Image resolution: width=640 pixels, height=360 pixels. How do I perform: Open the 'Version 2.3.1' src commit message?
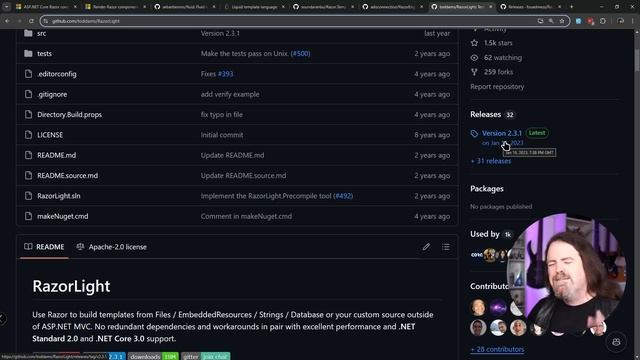coord(220,33)
